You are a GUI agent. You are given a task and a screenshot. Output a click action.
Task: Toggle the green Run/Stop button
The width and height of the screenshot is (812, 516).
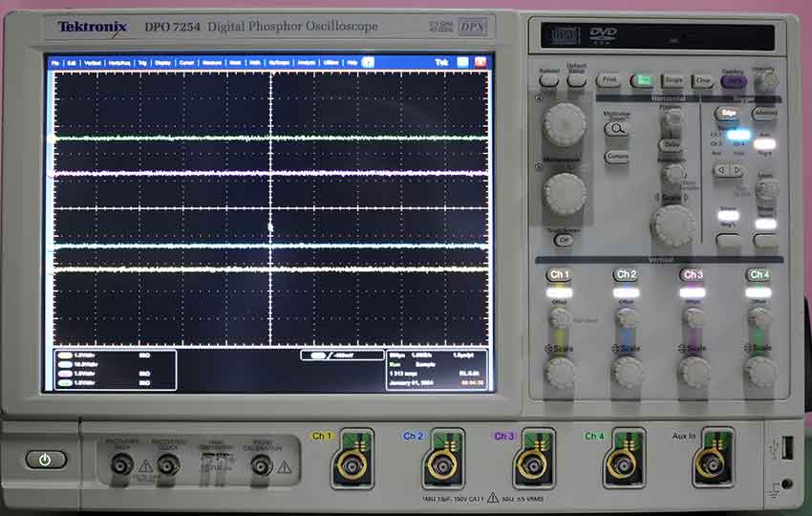click(x=642, y=80)
